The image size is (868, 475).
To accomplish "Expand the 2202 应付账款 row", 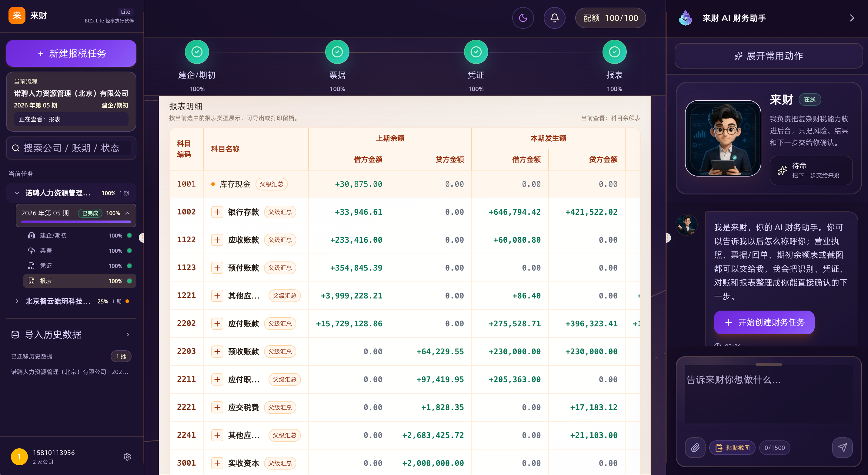I will (x=217, y=324).
